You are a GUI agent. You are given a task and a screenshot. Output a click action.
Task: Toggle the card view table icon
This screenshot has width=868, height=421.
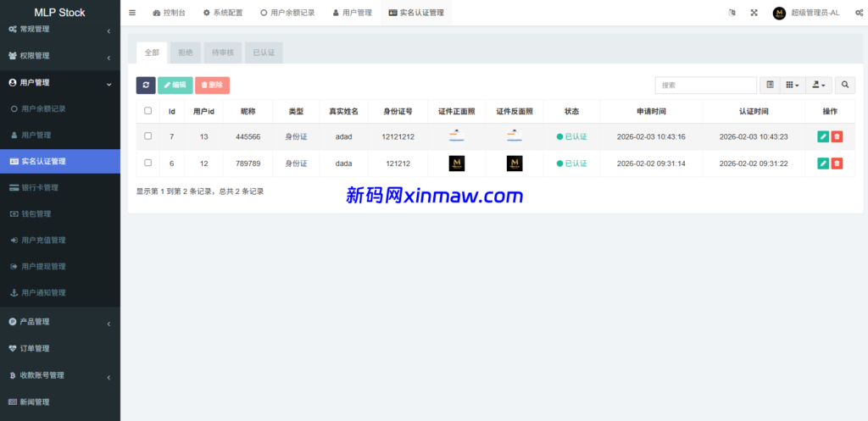coord(770,86)
